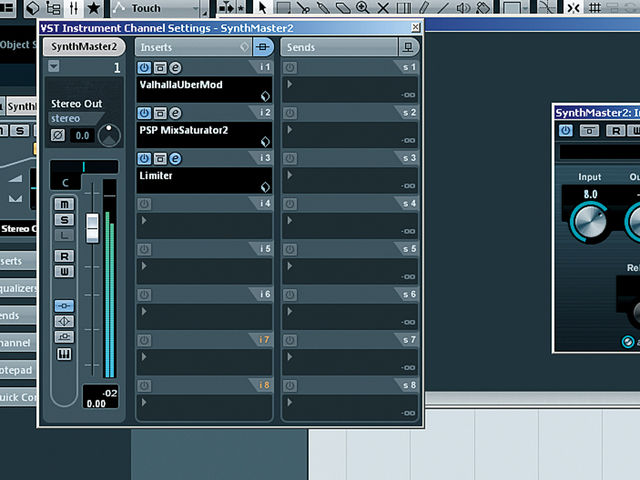Select the Range Selection tool
This screenshot has width=640, height=480.
click(283, 7)
